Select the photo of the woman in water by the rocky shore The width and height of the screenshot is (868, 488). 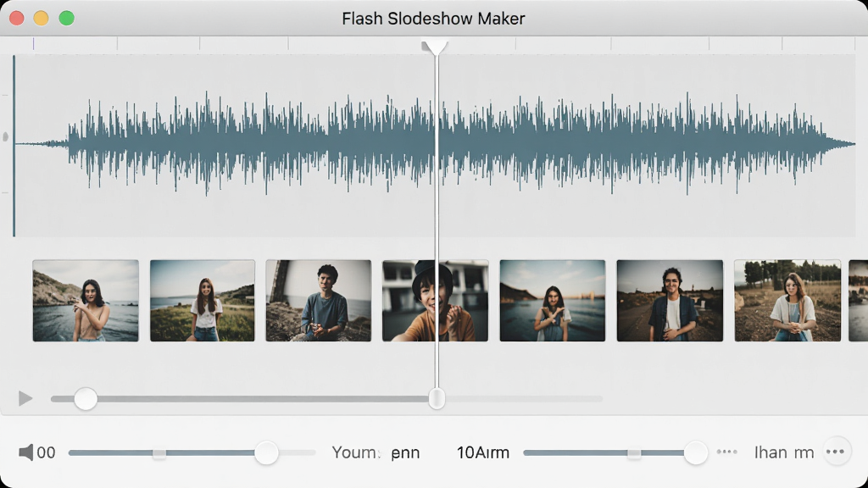click(x=86, y=301)
